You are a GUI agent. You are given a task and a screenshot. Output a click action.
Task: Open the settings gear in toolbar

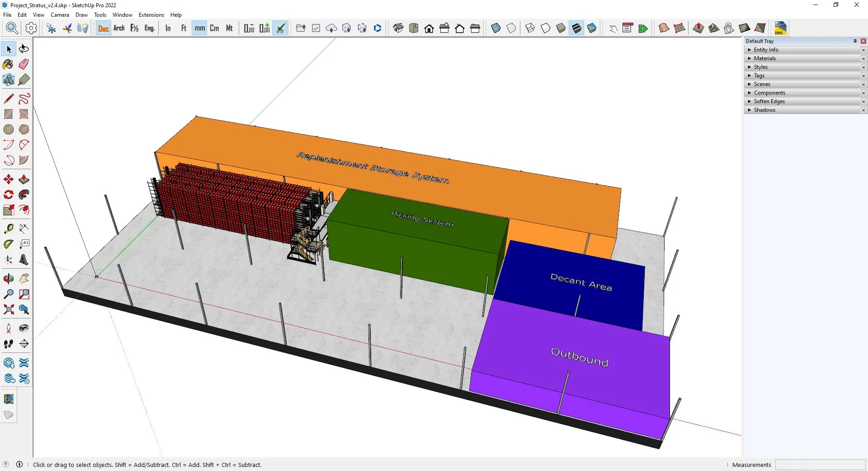tap(31, 28)
